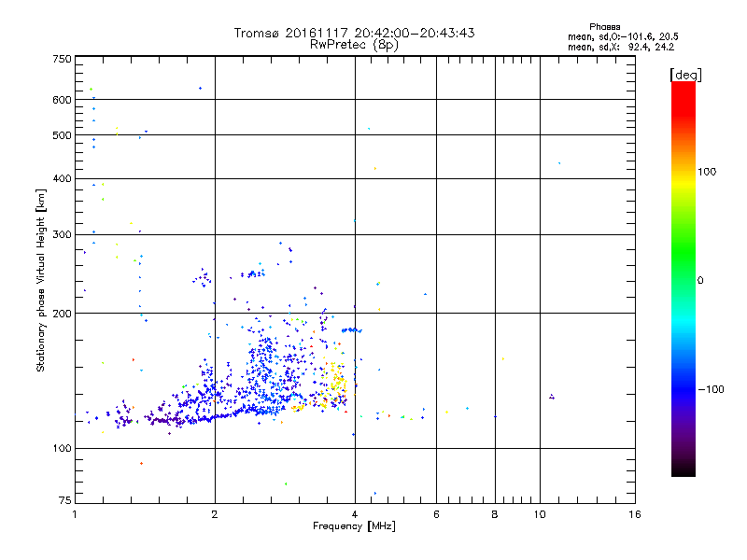Click the 'mean, sd,X: 92.4, 24.2' statistics line
This screenshot has width=747, height=560.
click(621, 48)
